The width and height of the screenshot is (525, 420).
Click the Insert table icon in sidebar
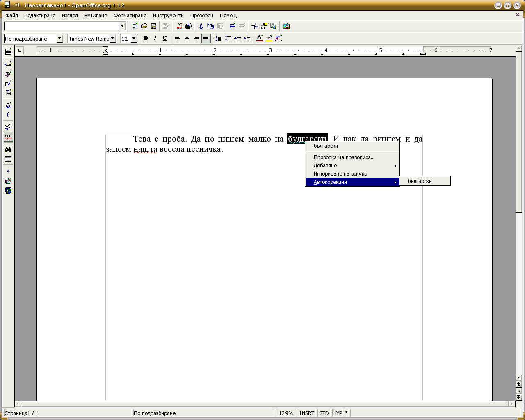[8, 52]
